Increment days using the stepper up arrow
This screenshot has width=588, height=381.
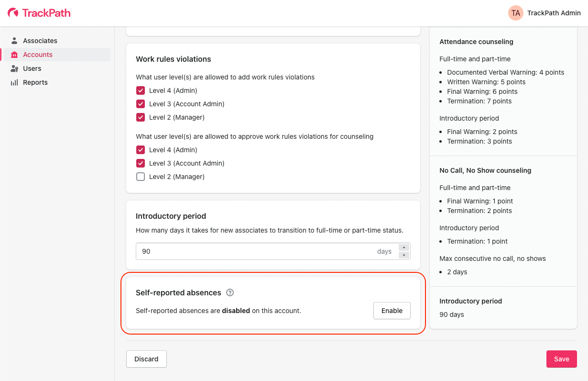404,247
